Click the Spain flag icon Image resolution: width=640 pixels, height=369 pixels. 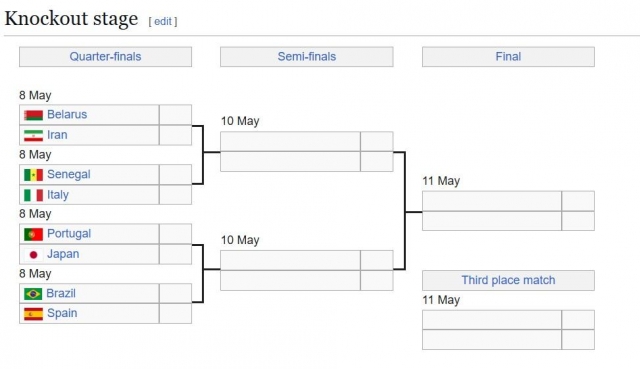pyautogui.click(x=33, y=314)
